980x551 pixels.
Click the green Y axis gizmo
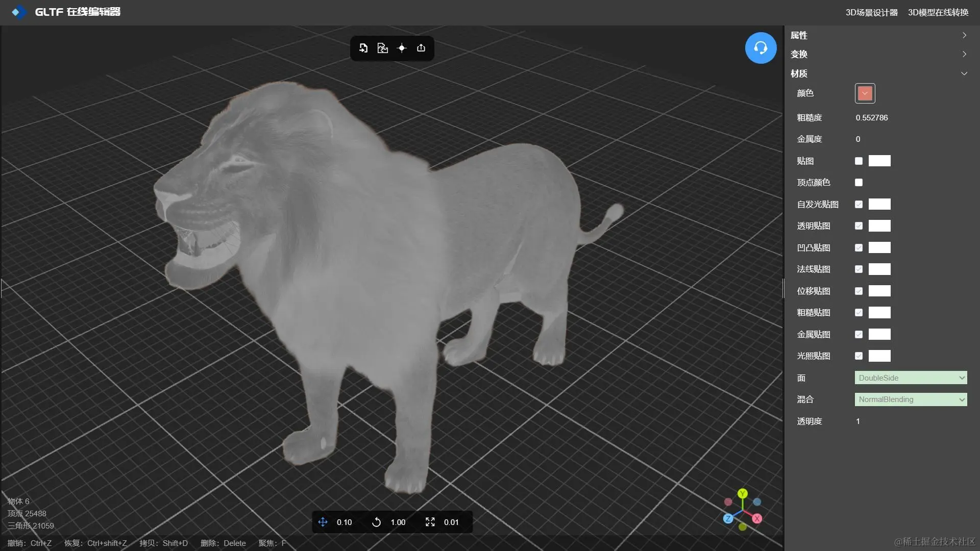coord(743,493)
